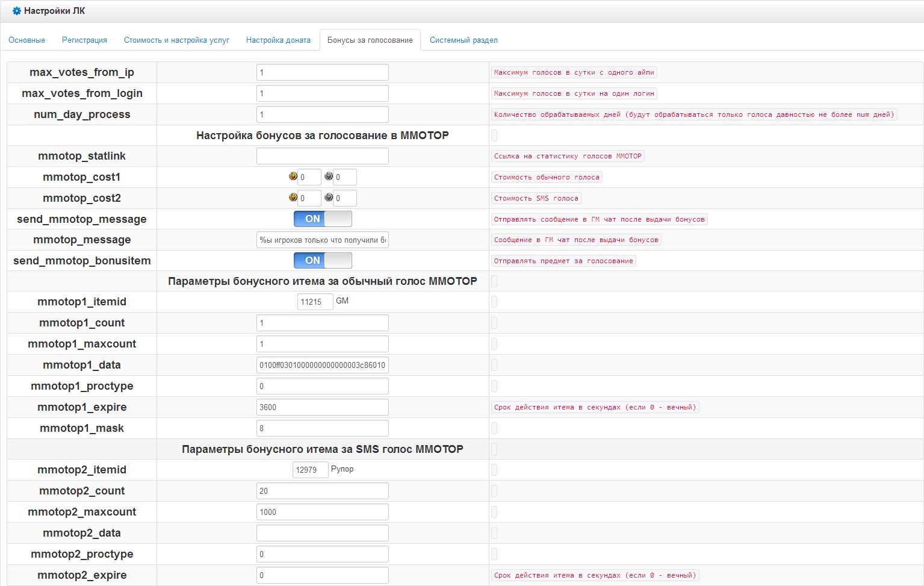Go to the Настройка доната tab
This screenshot has height=586, width=924.
(278, 40)
